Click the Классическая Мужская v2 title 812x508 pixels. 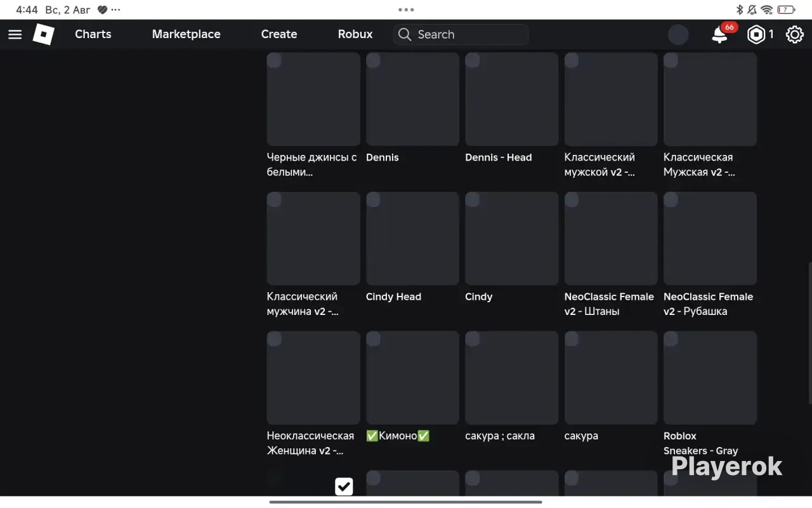[x=699, y=164]
